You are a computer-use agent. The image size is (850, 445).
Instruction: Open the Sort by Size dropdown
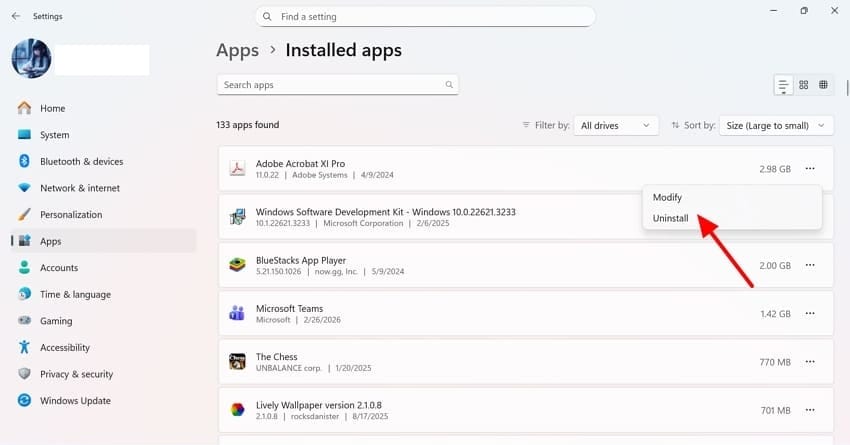[x=776, y=125]
